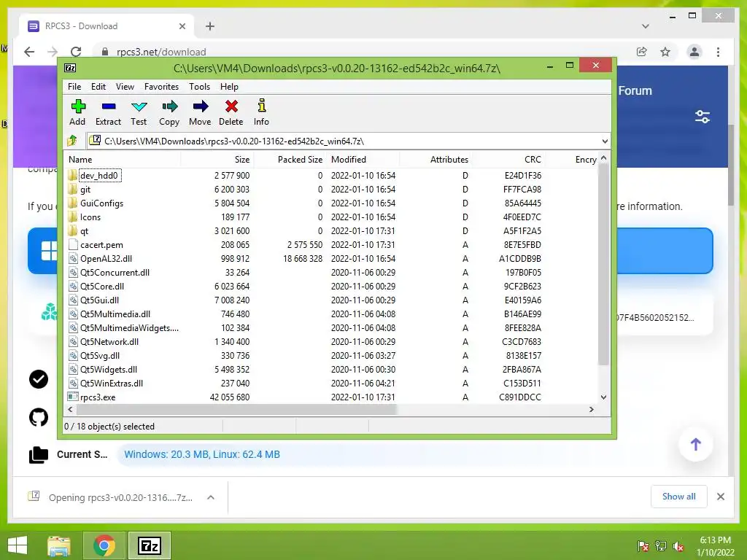Click the horizontal scrollbar in 7-Zip
747x560 pixels.
click(236, 409)
